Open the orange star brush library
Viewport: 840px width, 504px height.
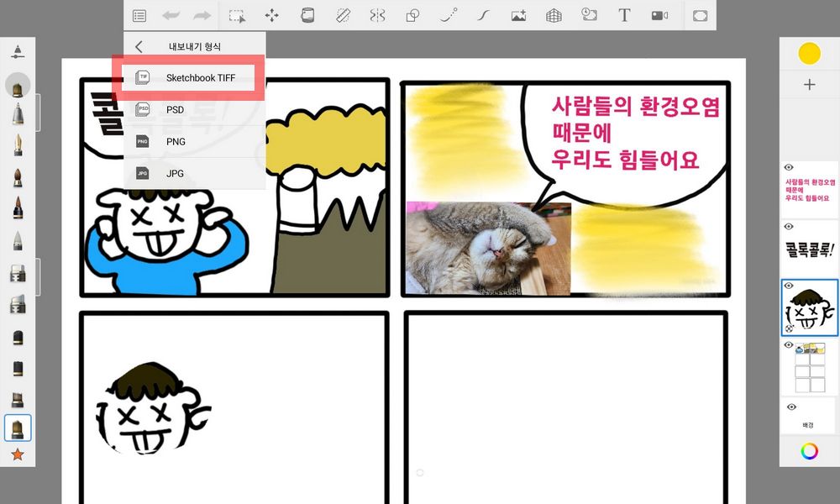click(18, 454)
